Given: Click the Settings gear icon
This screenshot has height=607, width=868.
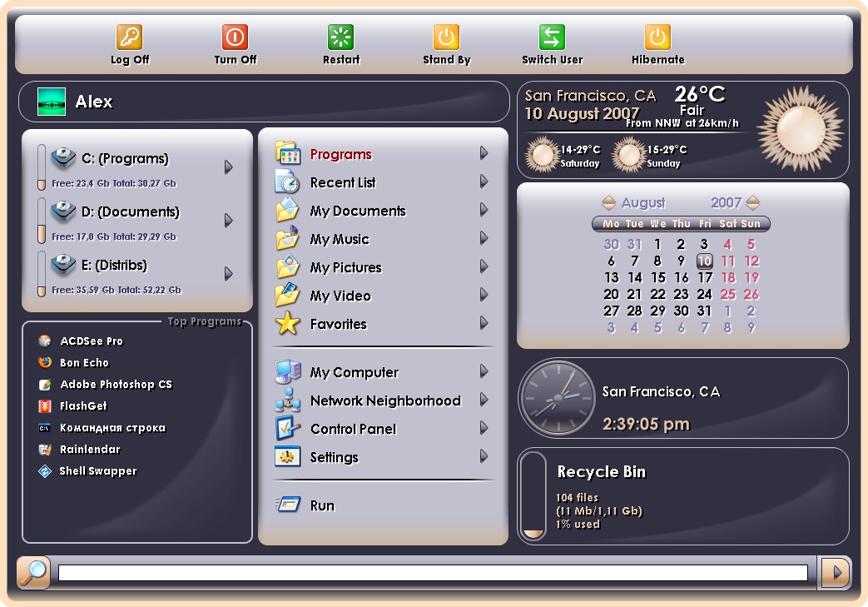Looking at the screenshot, I should (288, 456).
